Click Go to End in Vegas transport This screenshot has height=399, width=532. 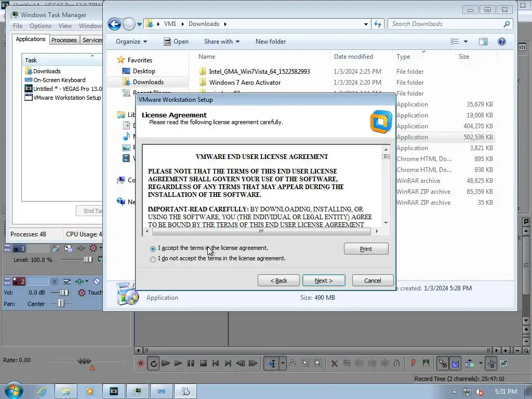coord(228,363)
